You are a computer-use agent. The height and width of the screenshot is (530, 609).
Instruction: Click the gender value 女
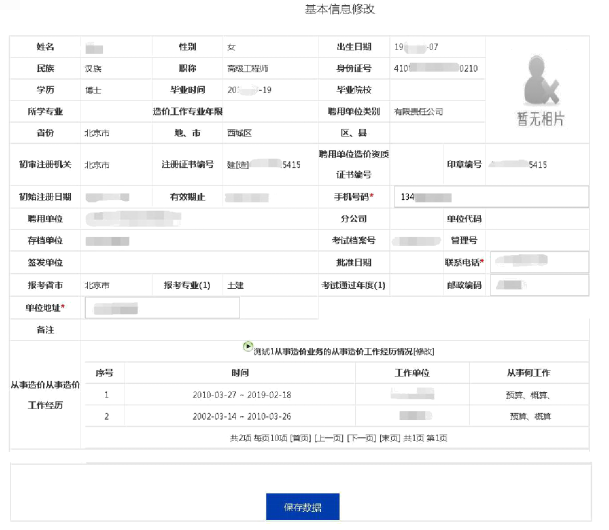click(231, 47)
